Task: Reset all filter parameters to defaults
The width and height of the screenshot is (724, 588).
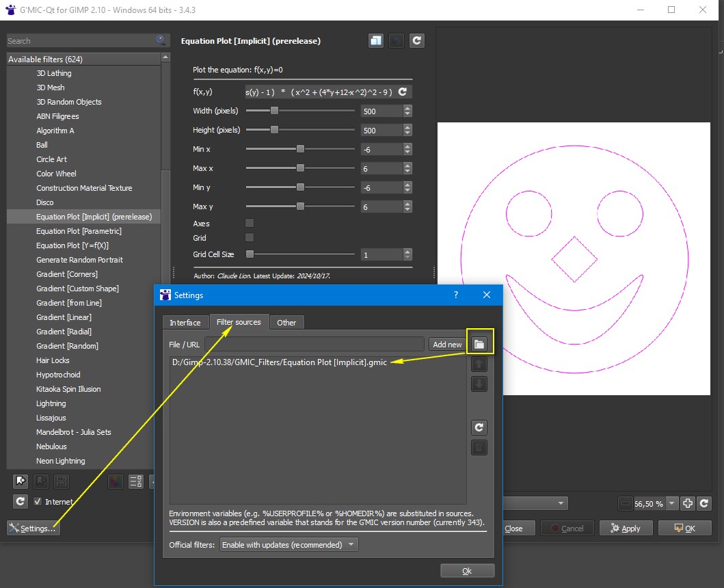Action: click(416, 40)
